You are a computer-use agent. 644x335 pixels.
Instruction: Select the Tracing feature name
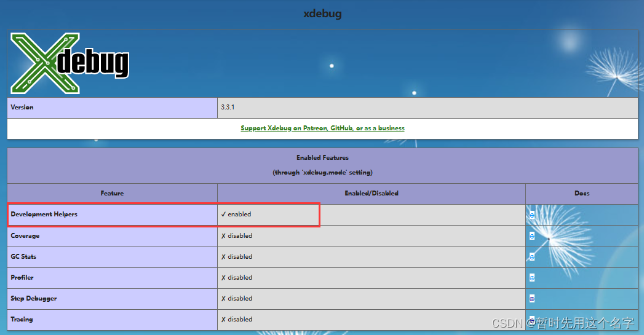coord(22,320)
